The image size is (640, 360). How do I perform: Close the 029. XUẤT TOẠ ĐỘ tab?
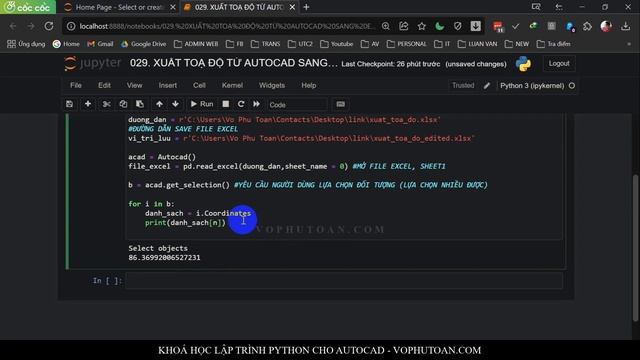[292, 7]
